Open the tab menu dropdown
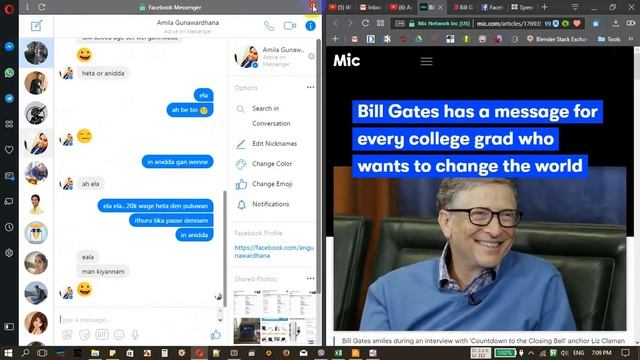640x360 pixels. click(x=575, y=7)
